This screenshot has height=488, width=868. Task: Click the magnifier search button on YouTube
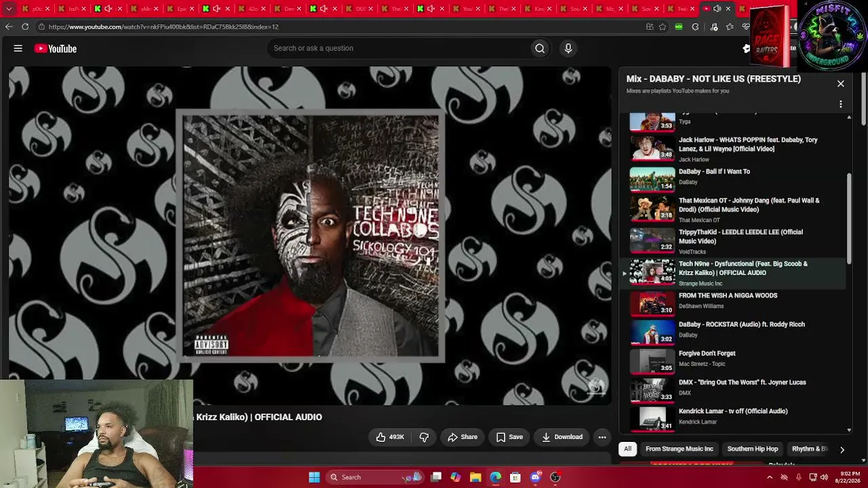(x=540, y=48)
